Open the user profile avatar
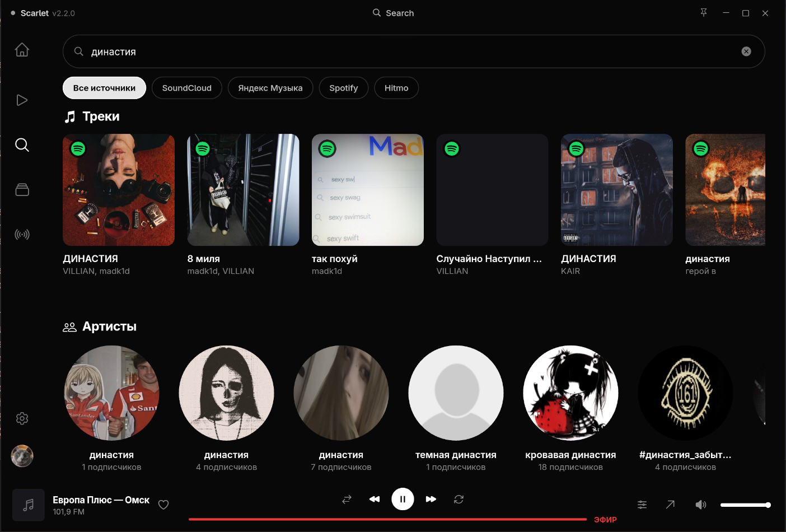 (x=22, y=456)
